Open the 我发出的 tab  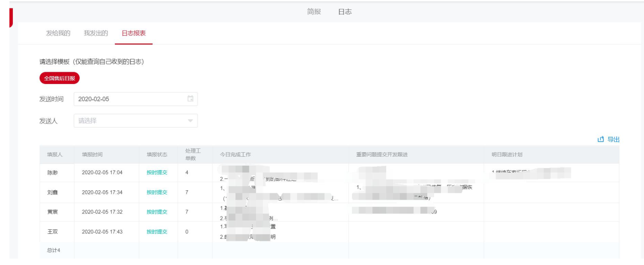click(x=96, y=33)
